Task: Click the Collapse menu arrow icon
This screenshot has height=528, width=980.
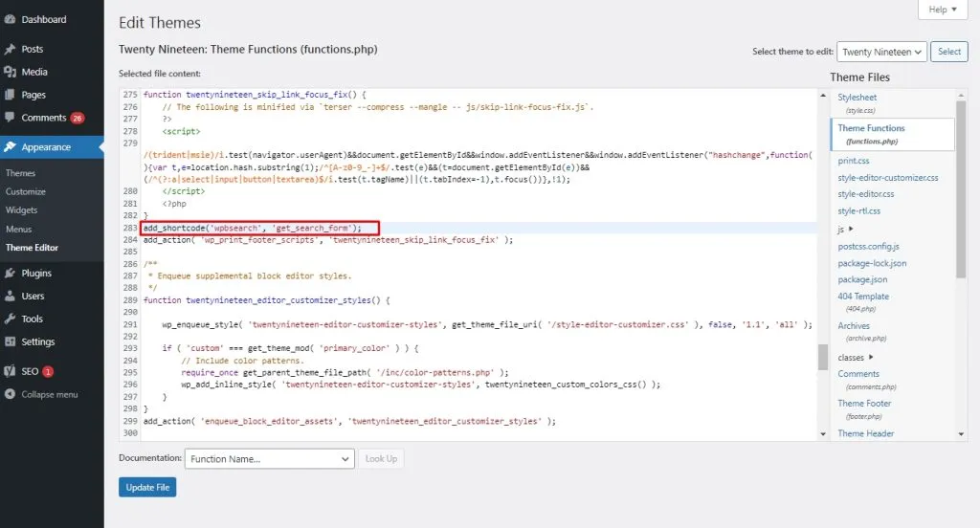Action: coord(10,394)
